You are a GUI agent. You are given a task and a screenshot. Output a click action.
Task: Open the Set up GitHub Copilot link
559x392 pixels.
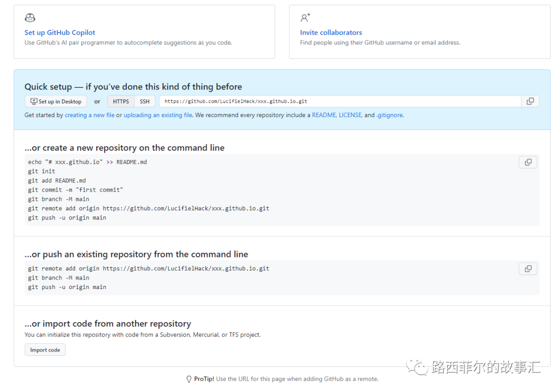tap(60, 33)
